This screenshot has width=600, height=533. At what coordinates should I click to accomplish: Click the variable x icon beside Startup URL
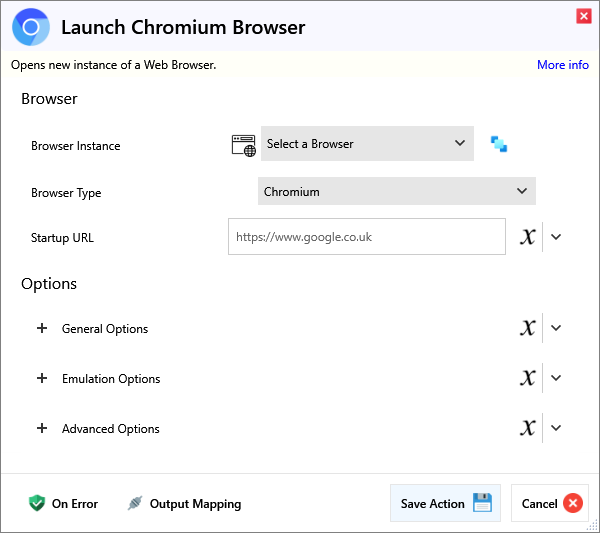[x=528, y=237]
